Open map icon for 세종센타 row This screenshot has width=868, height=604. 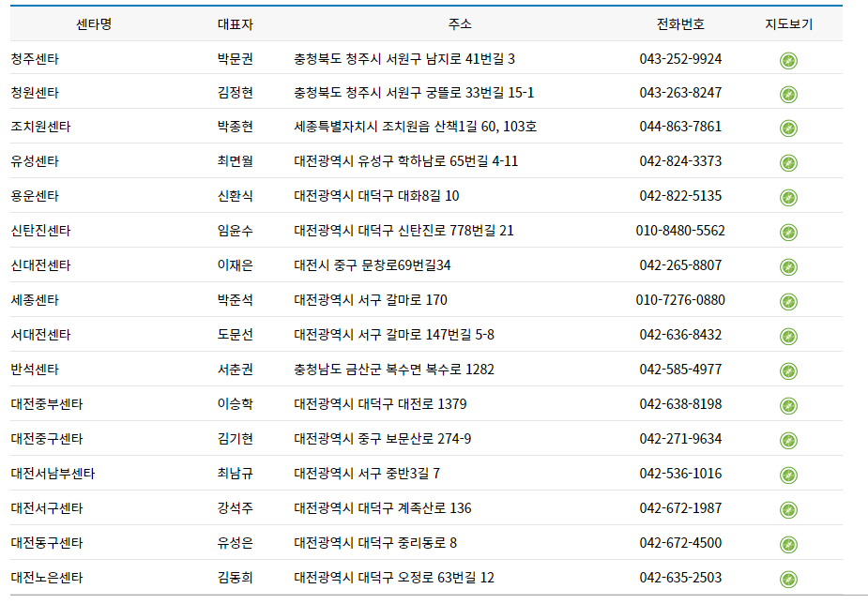788,302
